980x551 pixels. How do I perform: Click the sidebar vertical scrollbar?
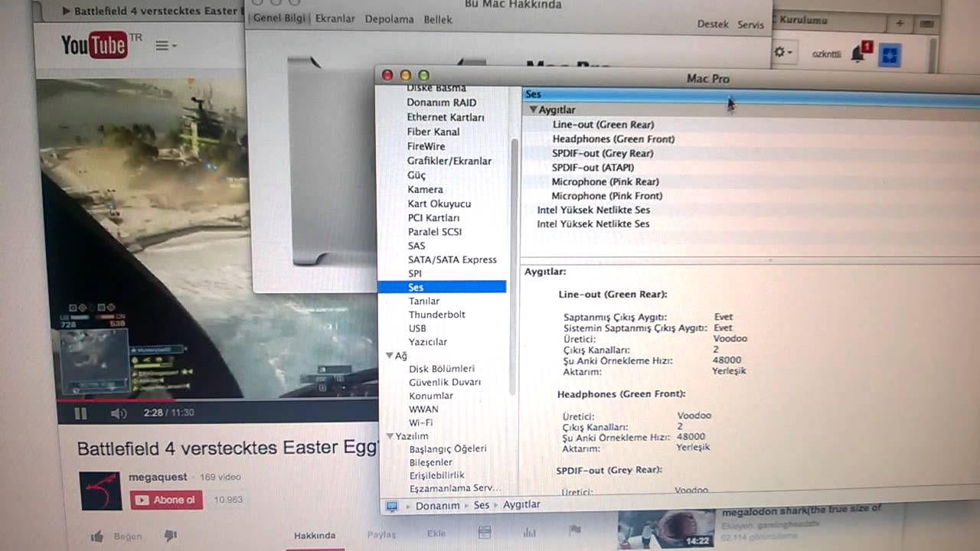(x=514, y=268)
